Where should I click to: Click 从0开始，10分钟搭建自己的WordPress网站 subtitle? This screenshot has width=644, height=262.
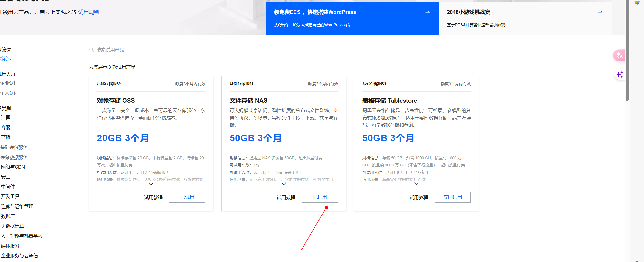(313, 25)
